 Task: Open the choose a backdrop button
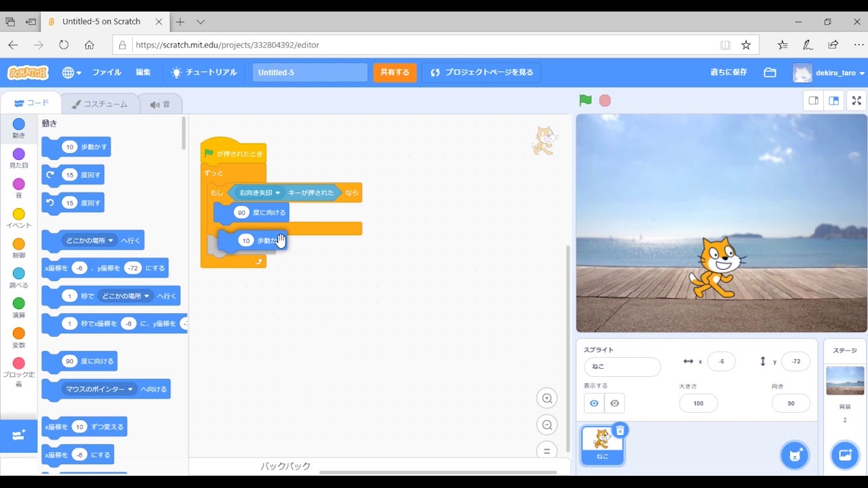coord(845,455)
